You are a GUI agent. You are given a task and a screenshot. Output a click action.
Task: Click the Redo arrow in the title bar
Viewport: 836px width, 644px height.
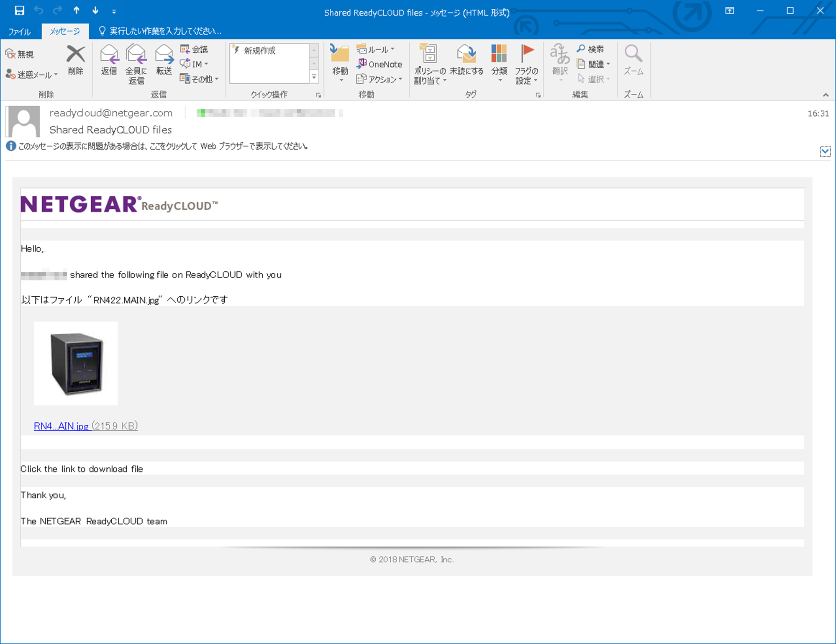click(x=58, y=11)
